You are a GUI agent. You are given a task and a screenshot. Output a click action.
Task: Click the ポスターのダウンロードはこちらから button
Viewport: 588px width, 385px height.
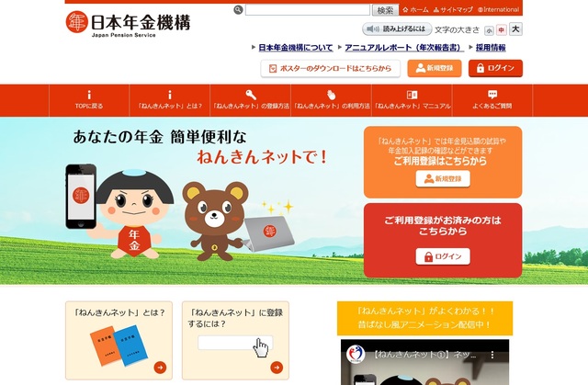[331, 69]
